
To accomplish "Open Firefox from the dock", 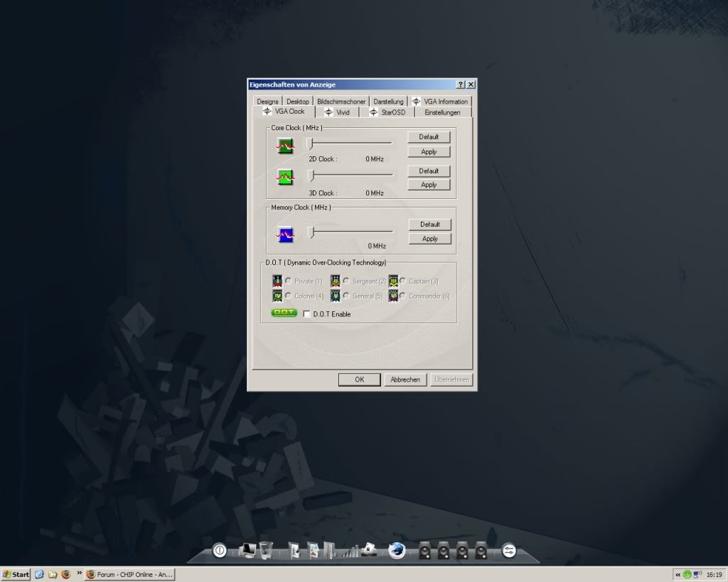I will (396, 549).
